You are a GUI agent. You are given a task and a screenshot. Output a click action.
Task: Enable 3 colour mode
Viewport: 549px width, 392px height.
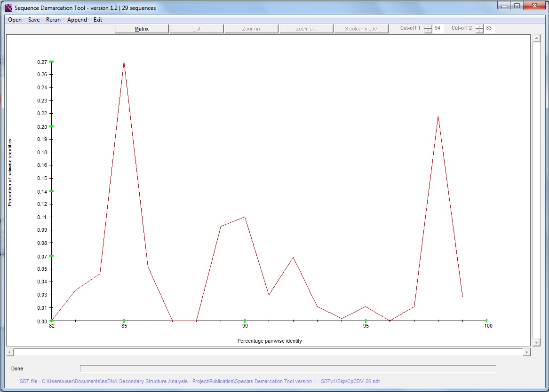point(361,28)
